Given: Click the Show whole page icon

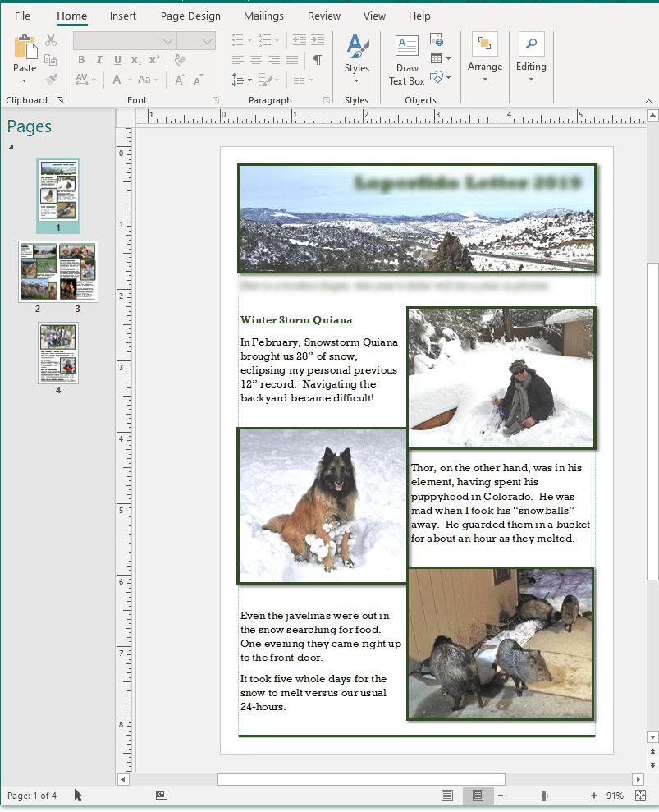Looking at the screenshot, I should pyautogui.click(x=641, y=796).
